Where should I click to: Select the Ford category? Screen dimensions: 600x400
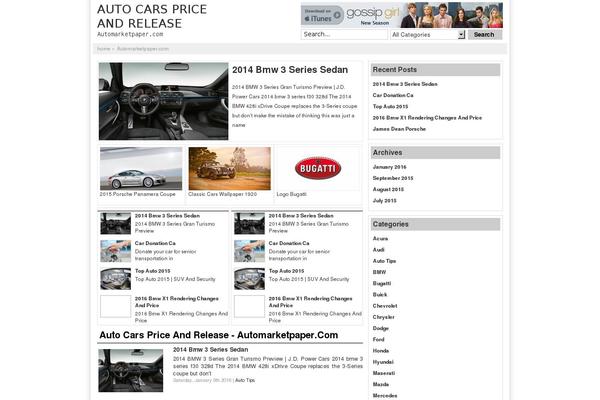click(378, 340)
